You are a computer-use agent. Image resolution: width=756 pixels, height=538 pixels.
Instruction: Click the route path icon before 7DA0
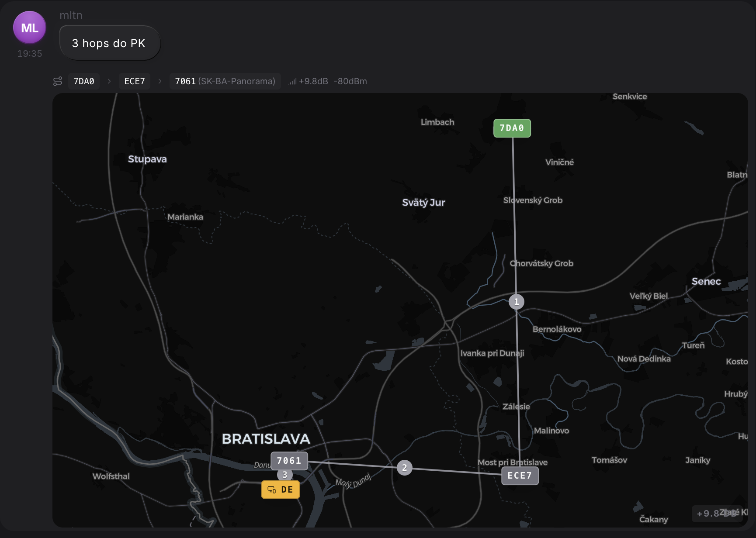[x=58, y=81]
